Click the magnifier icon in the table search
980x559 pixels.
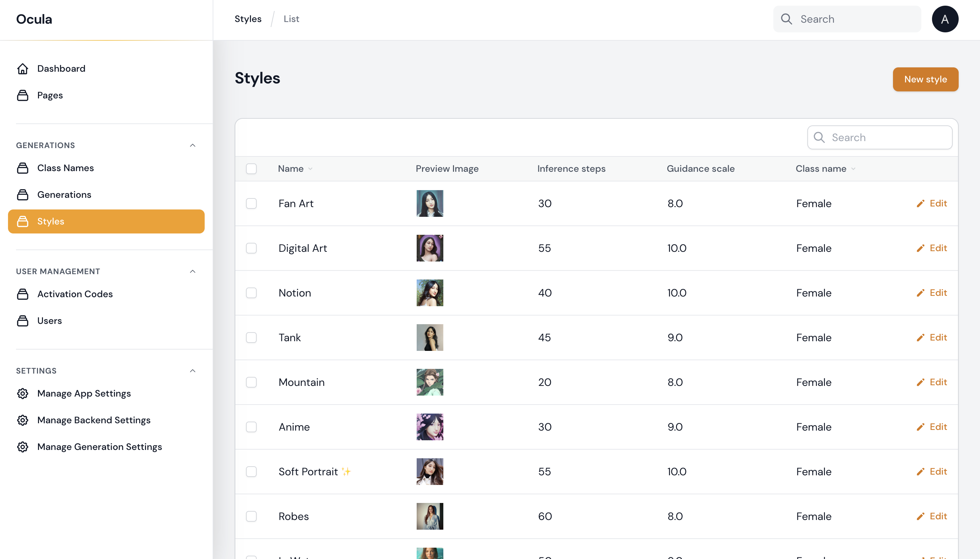coord(819,137)
